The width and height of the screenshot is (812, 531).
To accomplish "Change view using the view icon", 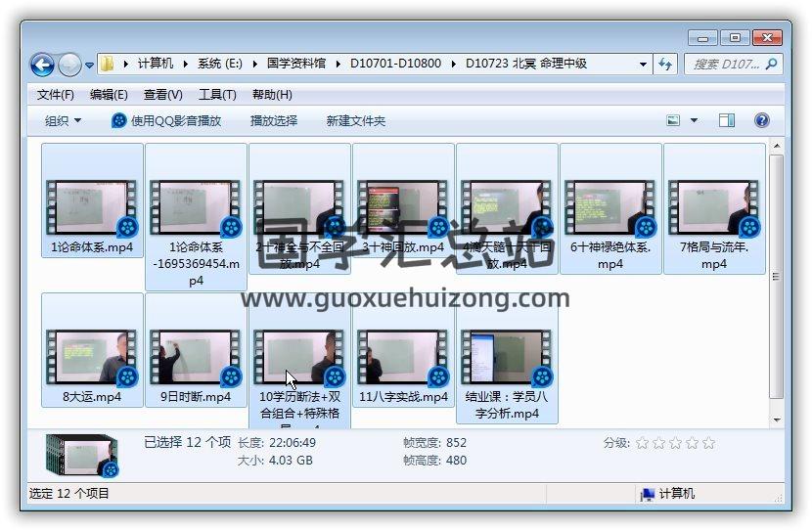I will (x=673, y=120).
